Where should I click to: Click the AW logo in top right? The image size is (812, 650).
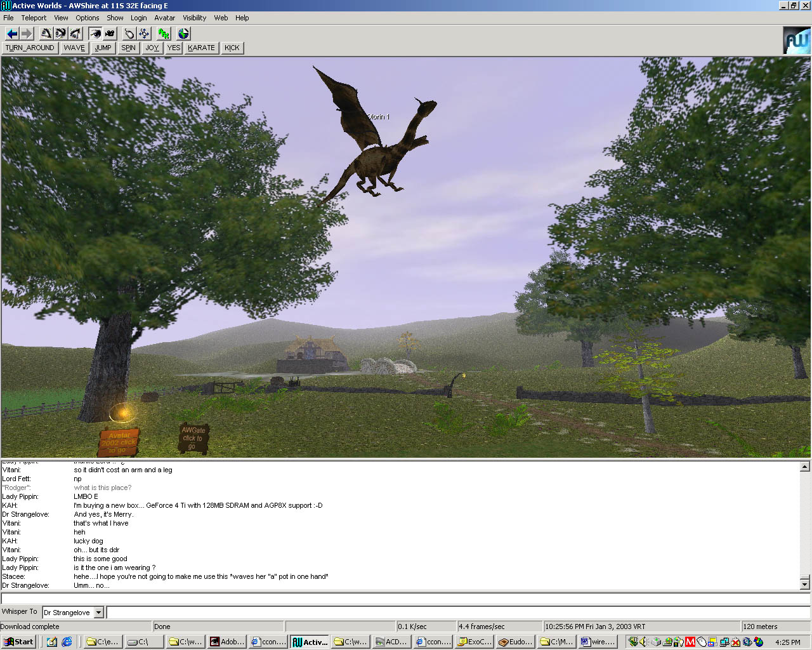(796, 41)
